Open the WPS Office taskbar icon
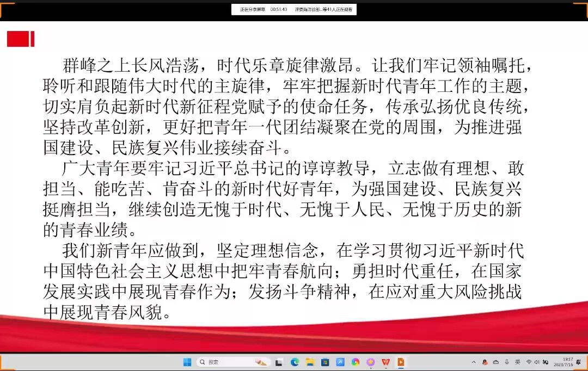The width and height of the screenshot is (588, 371). [x=385, y=362]
